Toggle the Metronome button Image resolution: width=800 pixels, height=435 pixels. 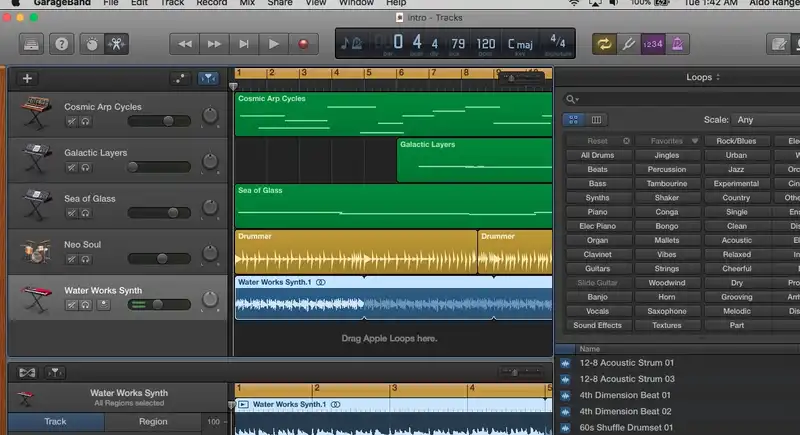tap(678, 44)
